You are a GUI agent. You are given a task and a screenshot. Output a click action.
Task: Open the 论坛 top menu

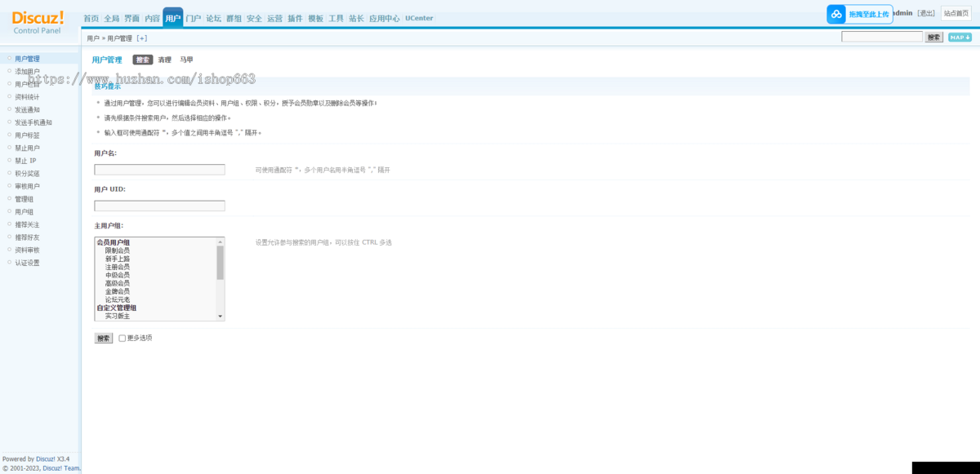click(214, 18)
